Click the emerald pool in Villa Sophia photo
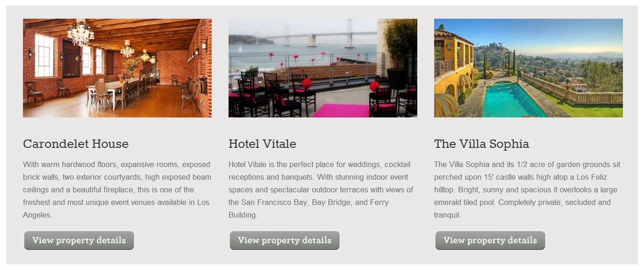 [513, 99]
